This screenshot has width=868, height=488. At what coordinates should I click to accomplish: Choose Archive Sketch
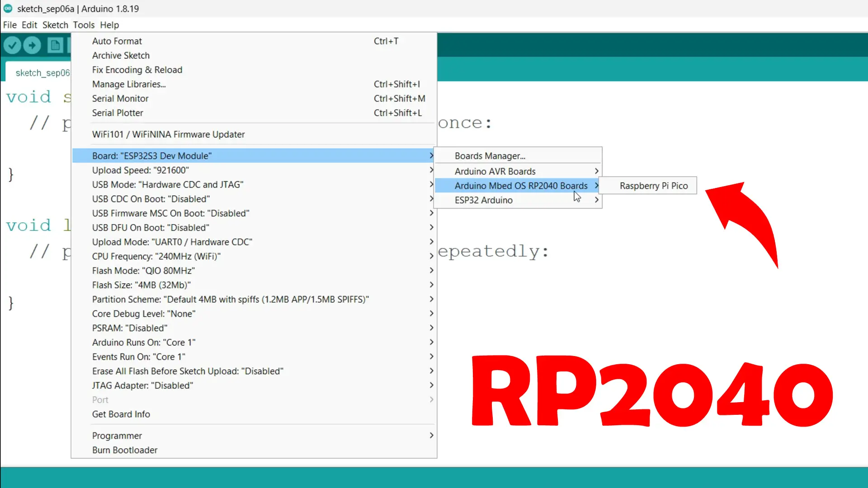pos(254,56)
